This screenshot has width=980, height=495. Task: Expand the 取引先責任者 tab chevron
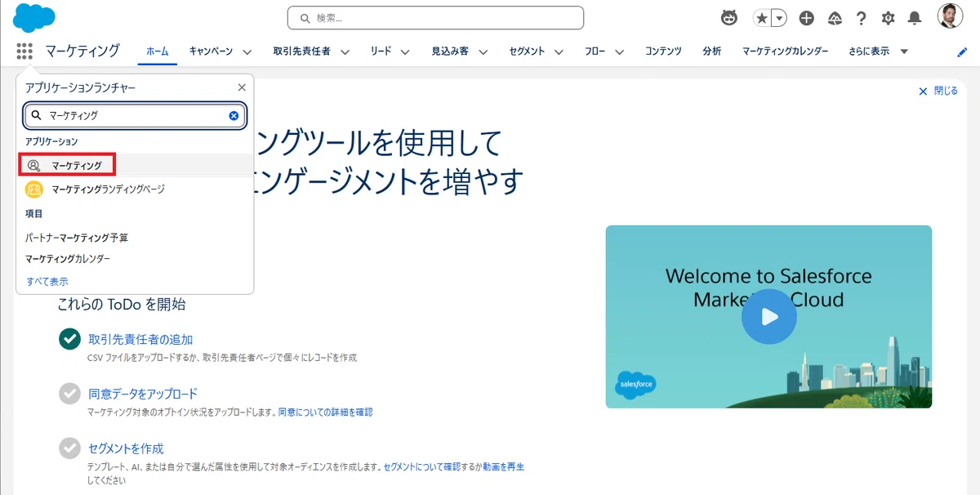(345, 52)
